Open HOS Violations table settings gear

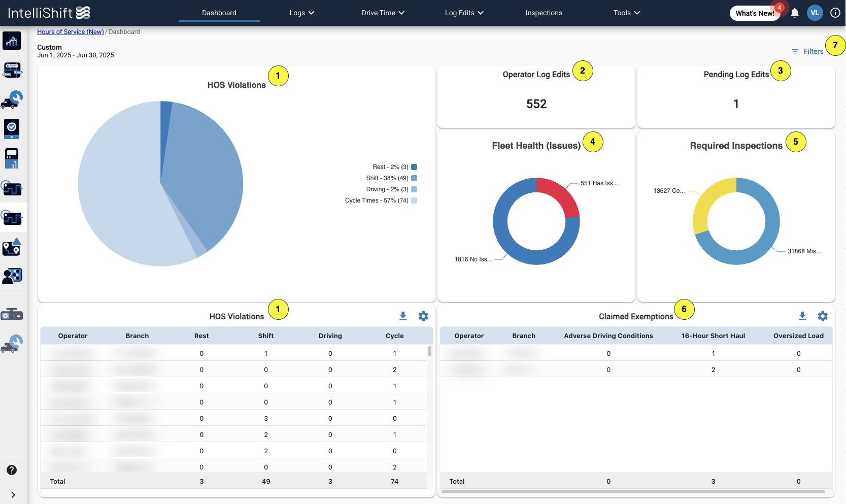tap(423, 316)
